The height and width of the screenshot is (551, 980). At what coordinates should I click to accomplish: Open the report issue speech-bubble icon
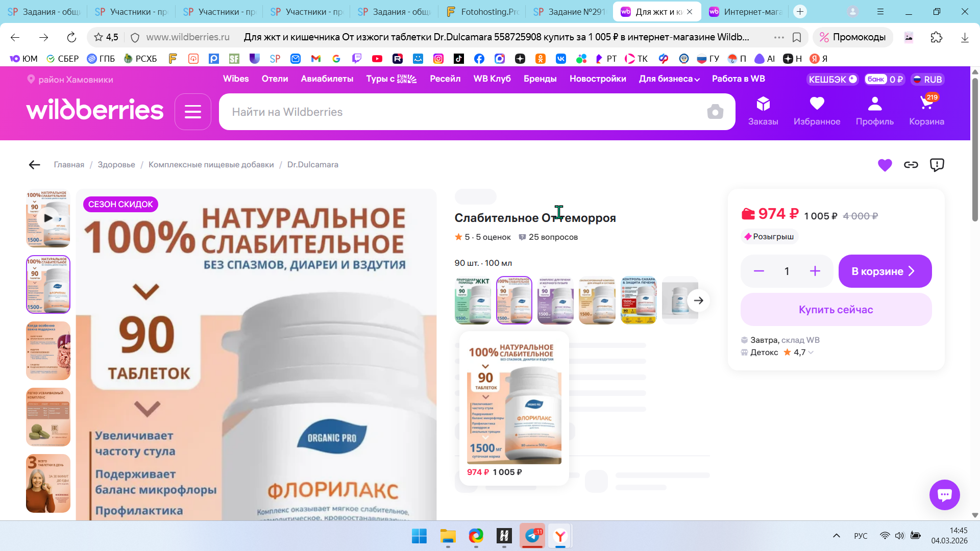(x=937, y=165)
